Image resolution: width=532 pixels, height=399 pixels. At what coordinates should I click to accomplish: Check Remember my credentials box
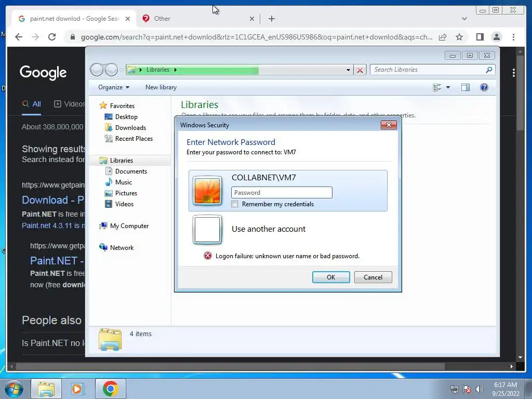pos(234,204)
